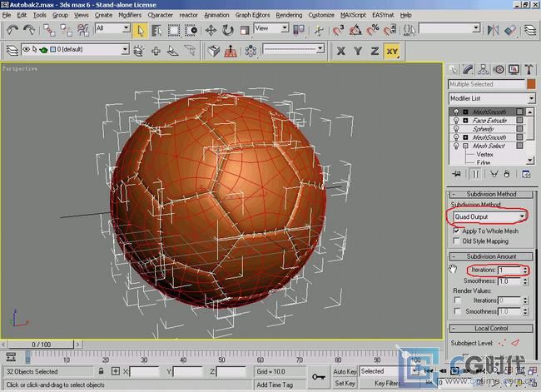Restrict transform to Z axis

click(x=375, y=51)
